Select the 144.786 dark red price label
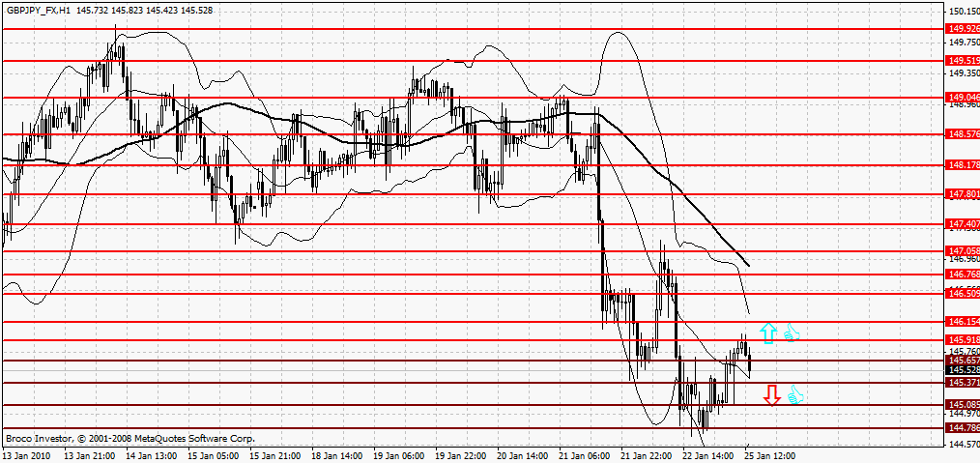 (x=964, y=428)
